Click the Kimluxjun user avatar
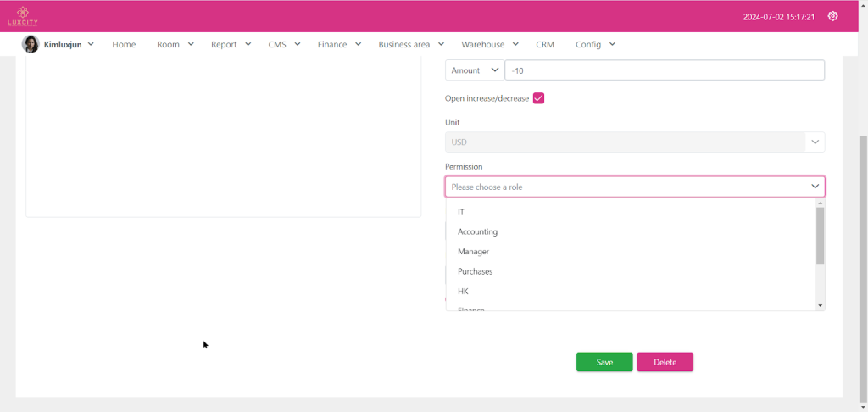This screenshot has width=868, height=412. click(31, 44)
